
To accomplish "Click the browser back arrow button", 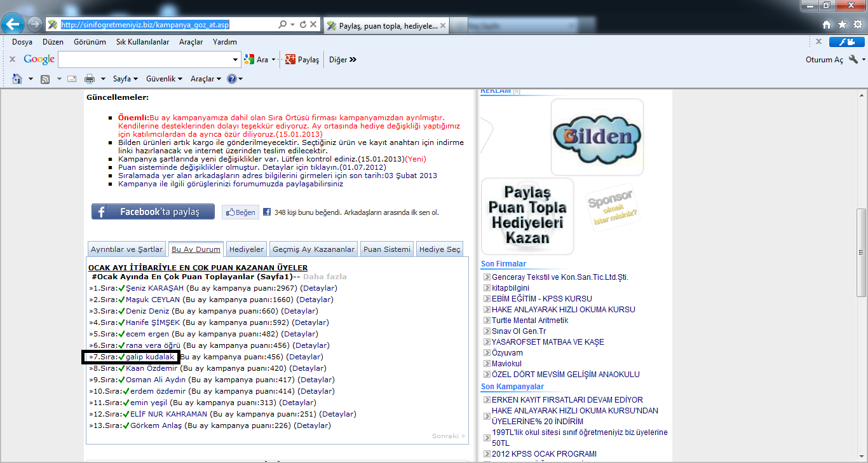I will 13,25.
